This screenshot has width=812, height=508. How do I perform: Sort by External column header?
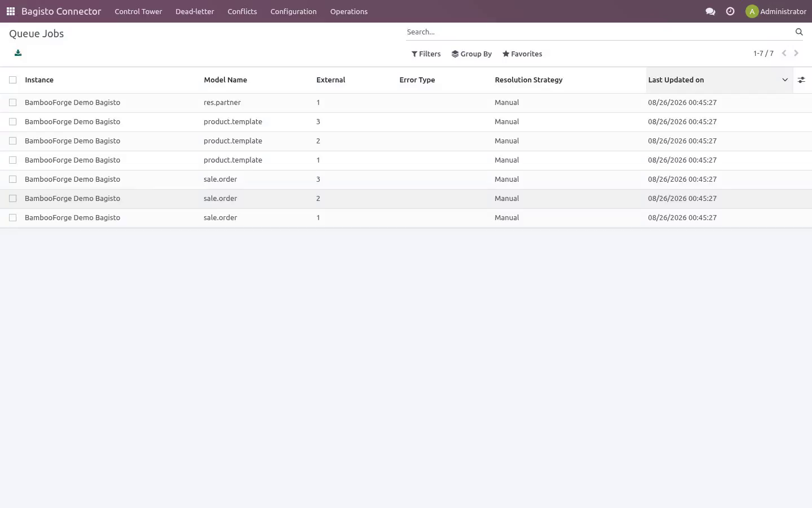pos(355,80)
